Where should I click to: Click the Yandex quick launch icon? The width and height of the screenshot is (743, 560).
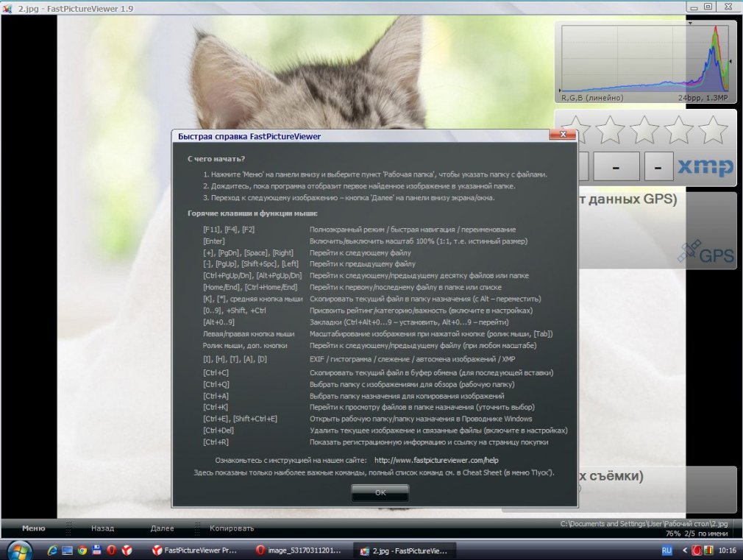(x=127, y=550)
